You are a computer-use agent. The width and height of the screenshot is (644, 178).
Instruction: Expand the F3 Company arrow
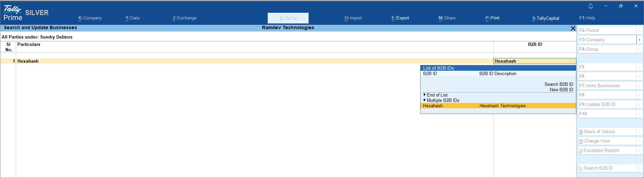(639, 40)
